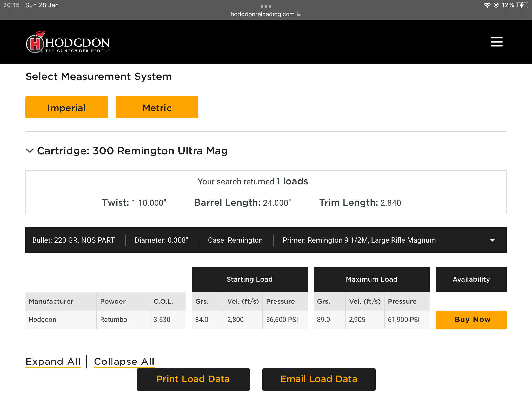Click the Buy Now button
The height and width of the screenshot is (399, 532).
471,320
